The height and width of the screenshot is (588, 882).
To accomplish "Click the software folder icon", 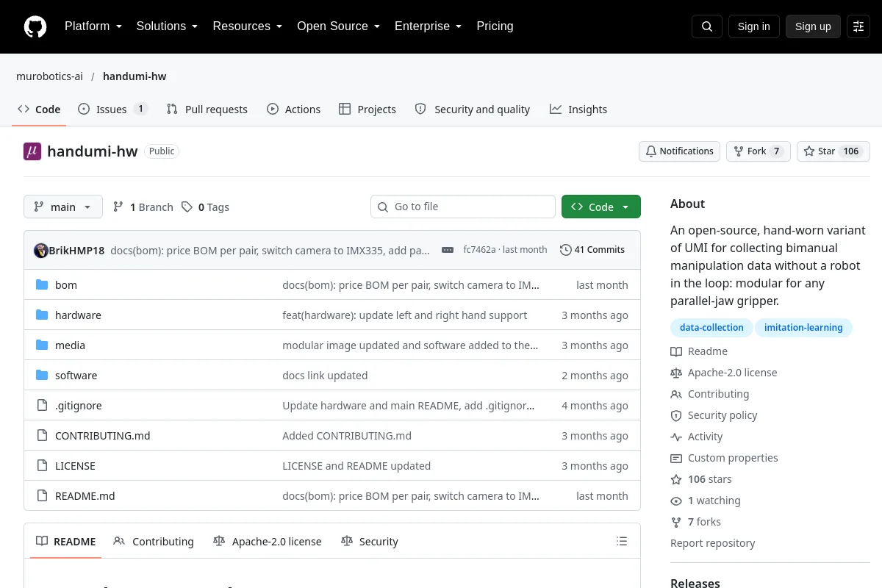I will [x=42, y=376].
